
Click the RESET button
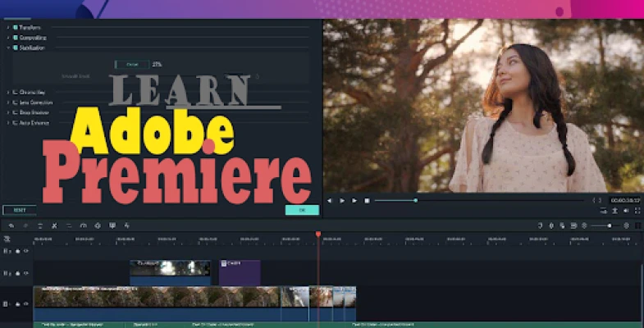click(20, 210)
